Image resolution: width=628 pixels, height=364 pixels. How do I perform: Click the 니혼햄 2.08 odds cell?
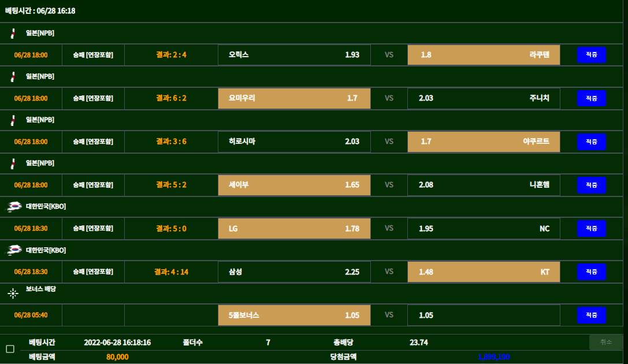484,185
